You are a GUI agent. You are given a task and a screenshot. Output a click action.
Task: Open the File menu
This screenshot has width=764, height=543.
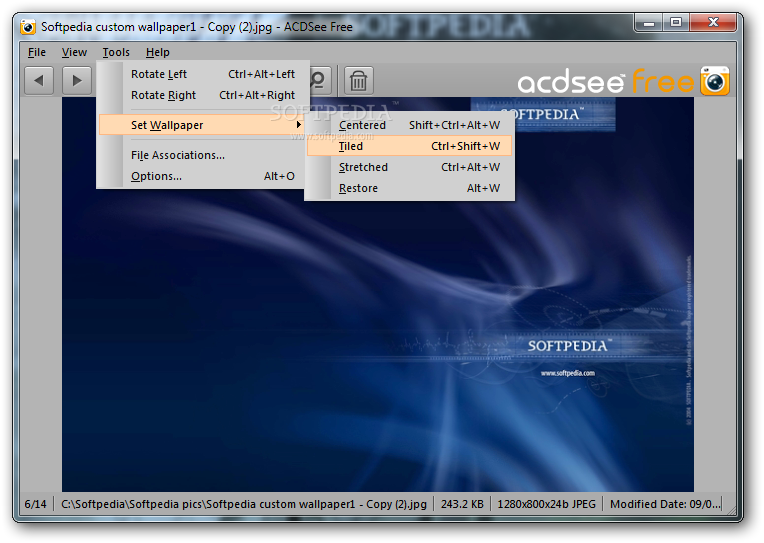click(x=37, y=52)
